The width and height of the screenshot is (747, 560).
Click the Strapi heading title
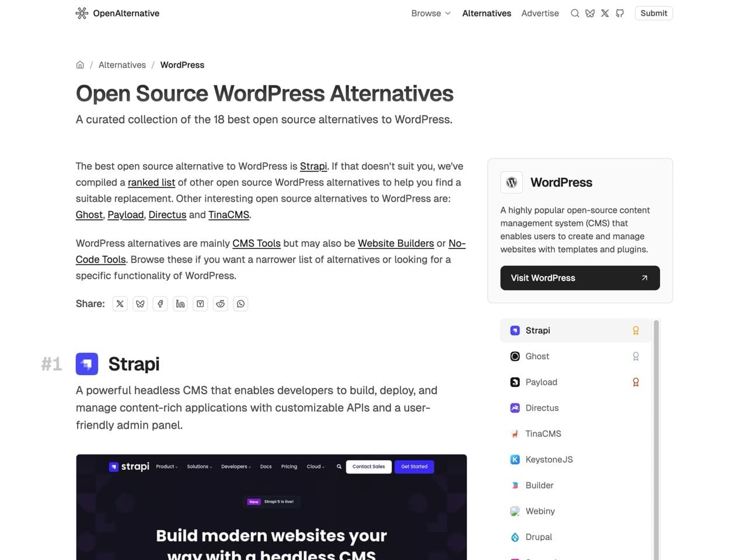click(x=134, y=364)
